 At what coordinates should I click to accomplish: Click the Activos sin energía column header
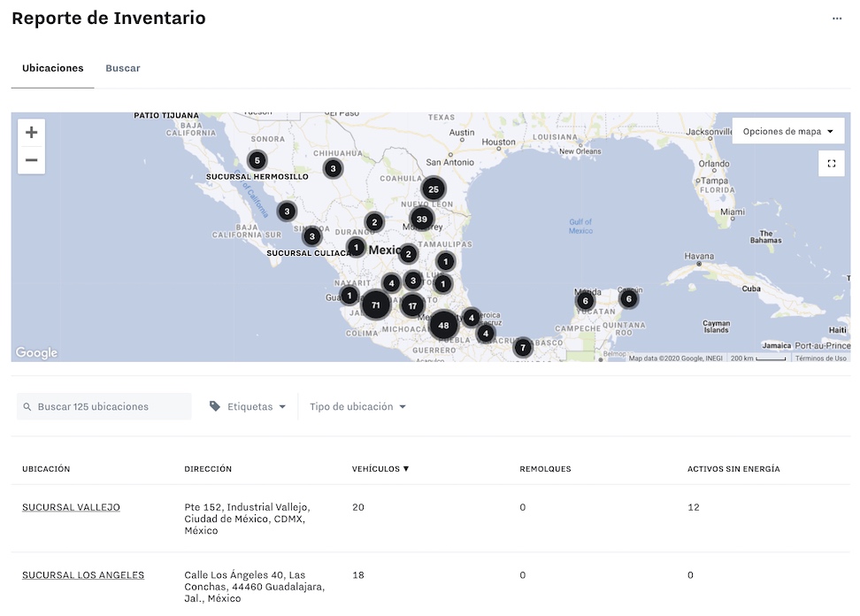pyautogui.click(x=733, y=468)
